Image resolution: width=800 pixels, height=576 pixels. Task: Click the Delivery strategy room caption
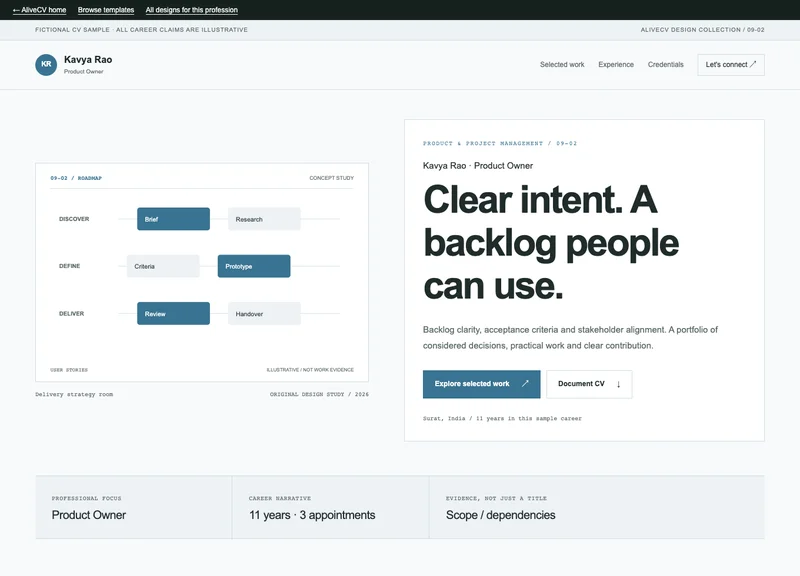pyautogui.click(x=74, y=394)
